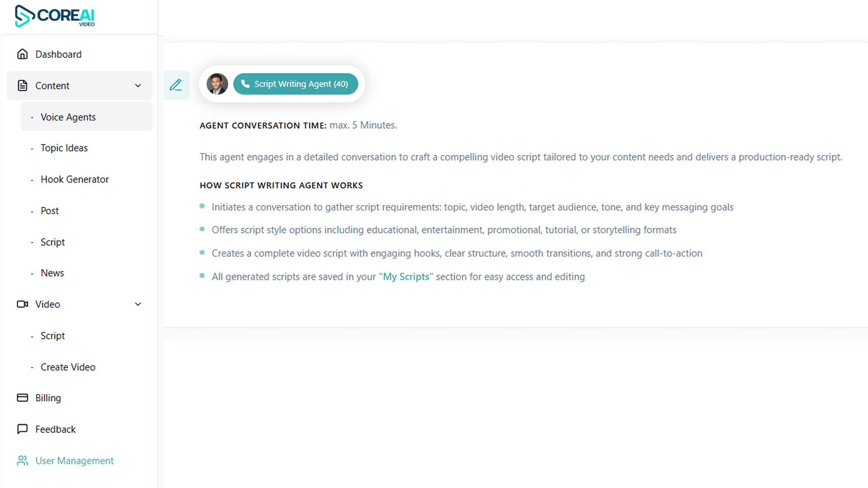The width and height of the screenshot is (868, 488).
Task: Click the Content document icon
Action: [22, 85]
